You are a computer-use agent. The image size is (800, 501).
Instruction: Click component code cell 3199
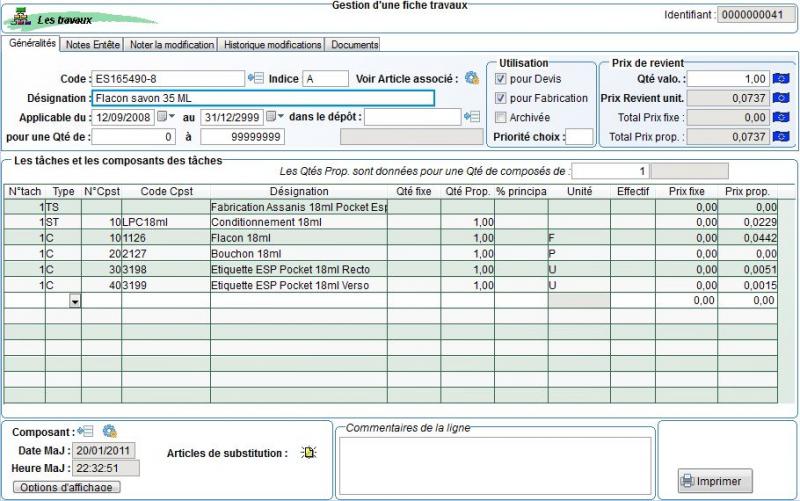tap(166, 285)
